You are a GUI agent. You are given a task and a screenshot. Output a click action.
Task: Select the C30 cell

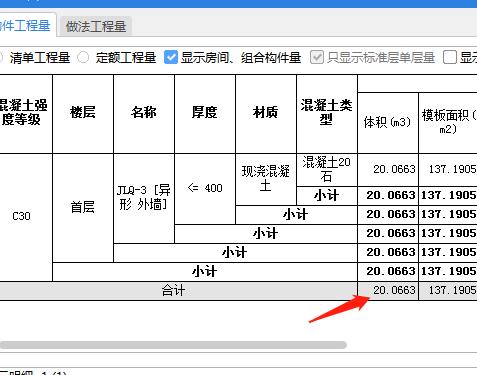click(x=26, y=217)
